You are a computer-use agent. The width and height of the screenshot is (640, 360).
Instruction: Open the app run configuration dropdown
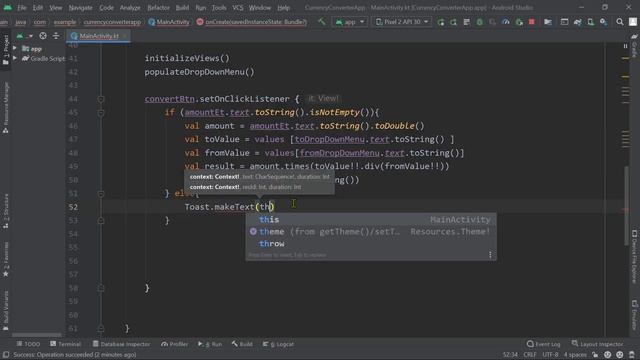[349, 22]
